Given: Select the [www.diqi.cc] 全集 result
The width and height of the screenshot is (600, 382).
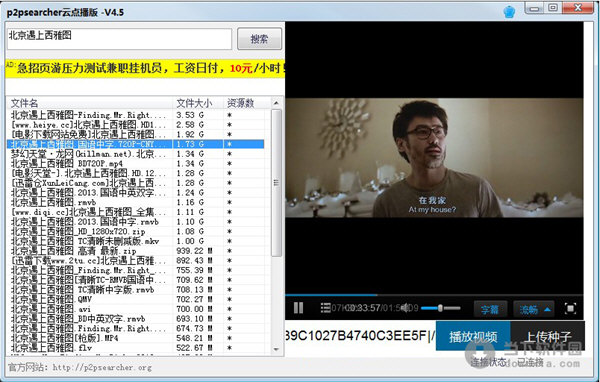Looking at the screenshot, I should (x=135, y=212).
